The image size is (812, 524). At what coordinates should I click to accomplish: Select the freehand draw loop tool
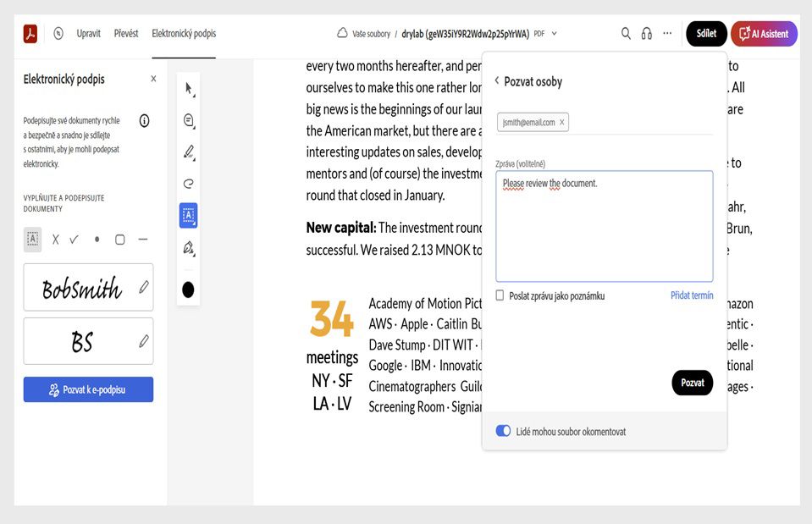click(x=188, y=184)
